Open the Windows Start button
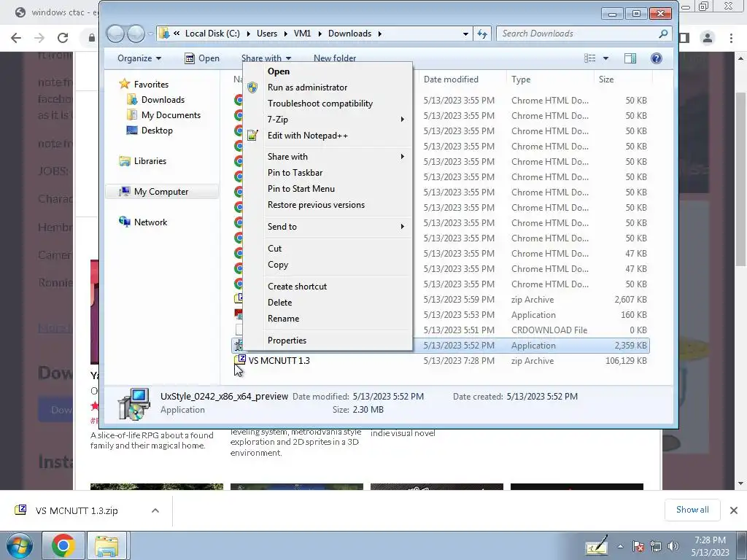This screenshot has height=560, width=747. coord(18,545)
